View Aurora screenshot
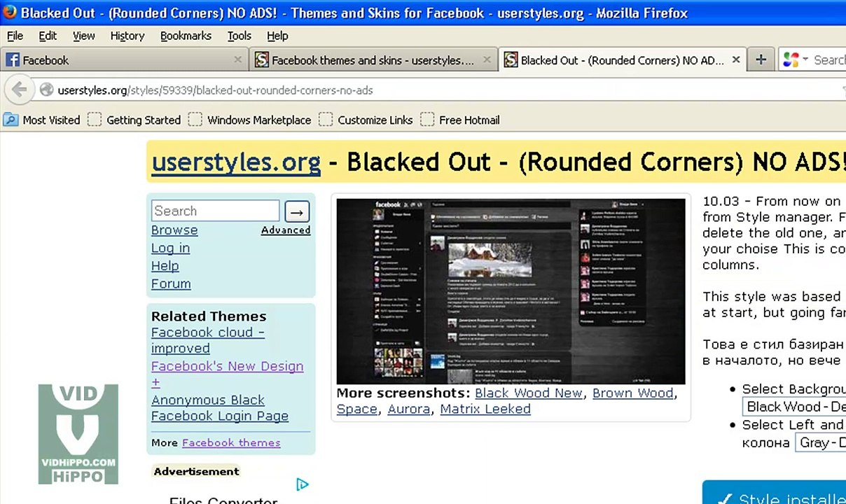846x504 pixels. [x=409, y=409]
